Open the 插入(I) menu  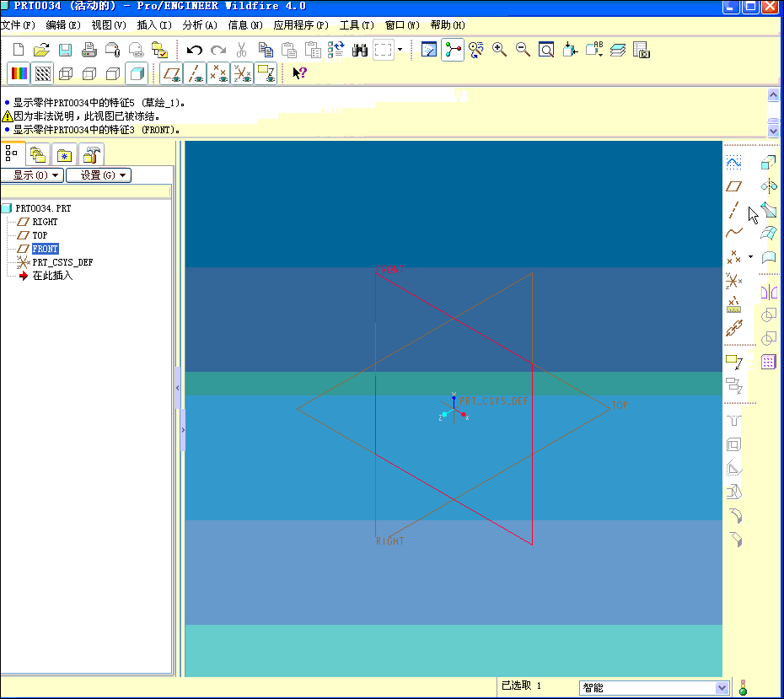click(154, 24)
